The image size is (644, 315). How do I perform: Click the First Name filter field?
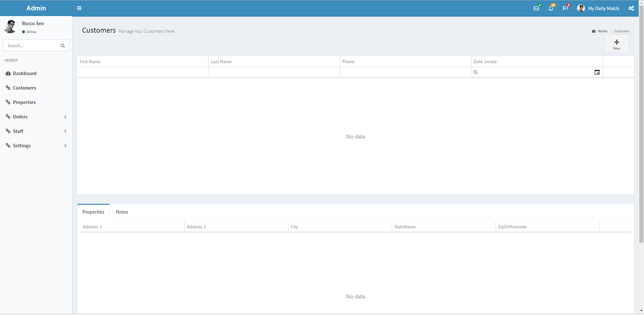(142, 72)
